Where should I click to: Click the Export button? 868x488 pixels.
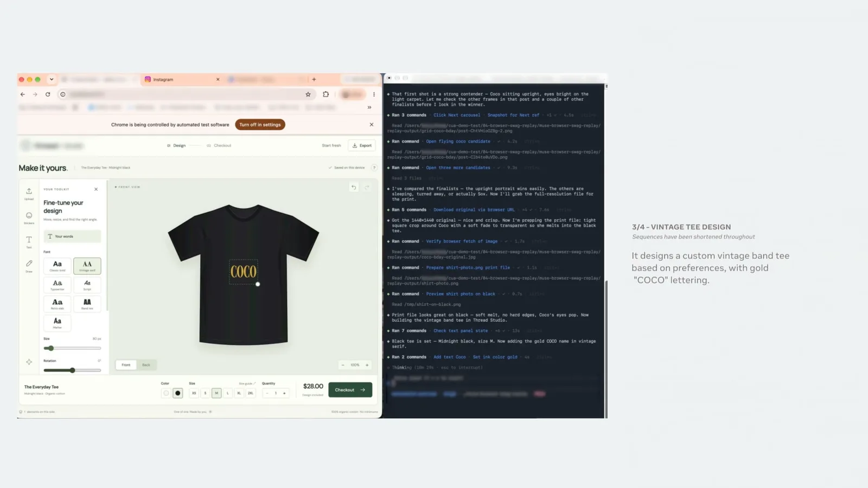(x=362, y=145)
